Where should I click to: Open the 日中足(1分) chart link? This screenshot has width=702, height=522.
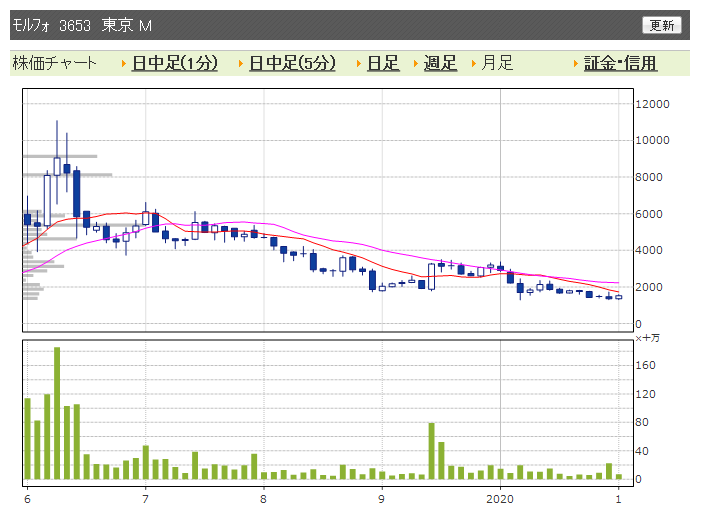point(175,63)
